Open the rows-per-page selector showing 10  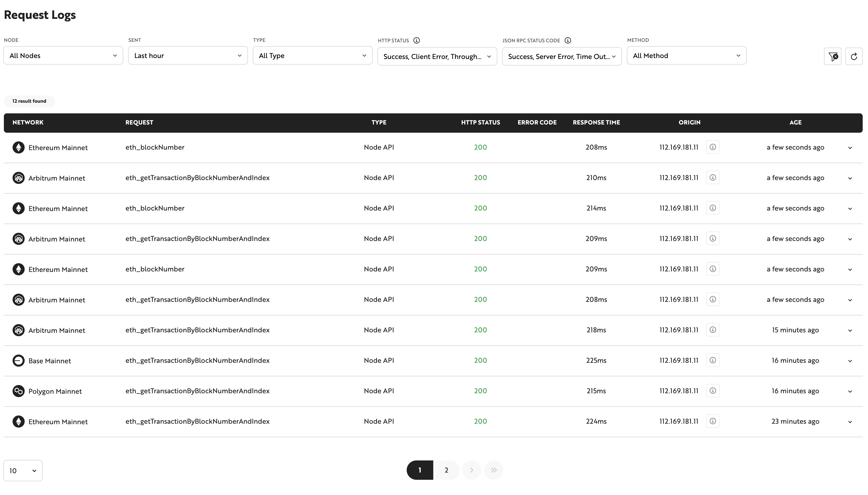pos(23,471)
